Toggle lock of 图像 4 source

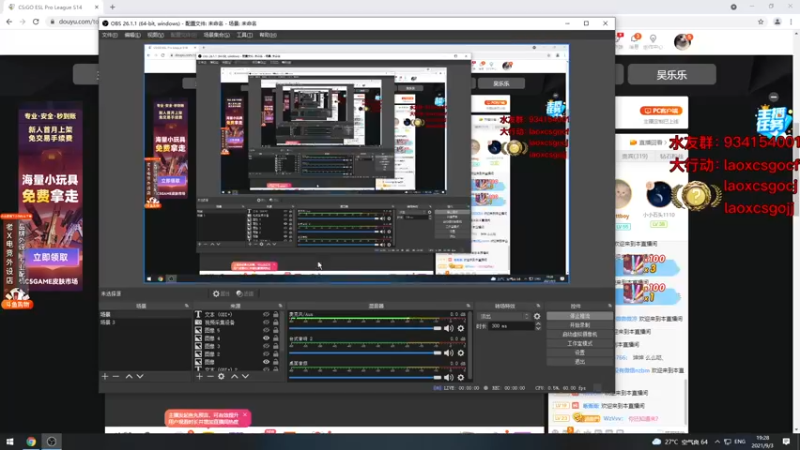point(276,338)
